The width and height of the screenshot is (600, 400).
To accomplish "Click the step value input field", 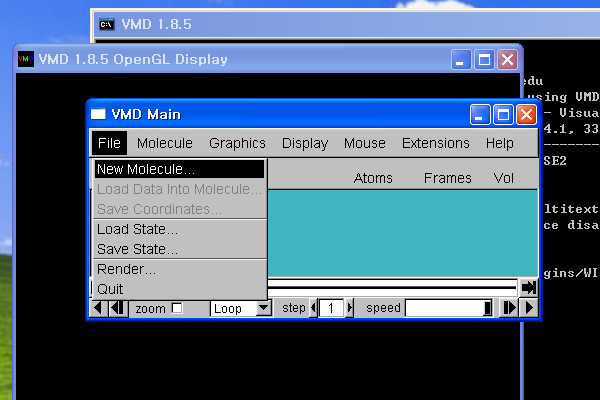I will point(331,308).
